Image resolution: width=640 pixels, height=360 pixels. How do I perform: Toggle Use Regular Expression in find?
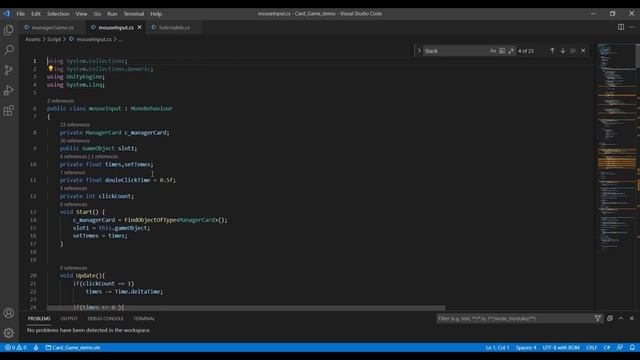tap(511, 51)
